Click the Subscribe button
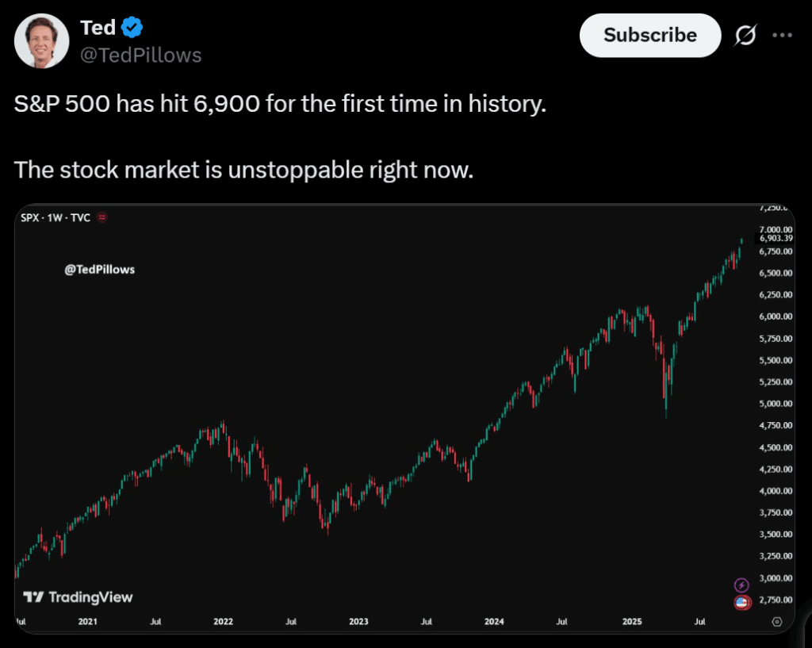This screenshot has height=648, width=812. pos(649,36)
